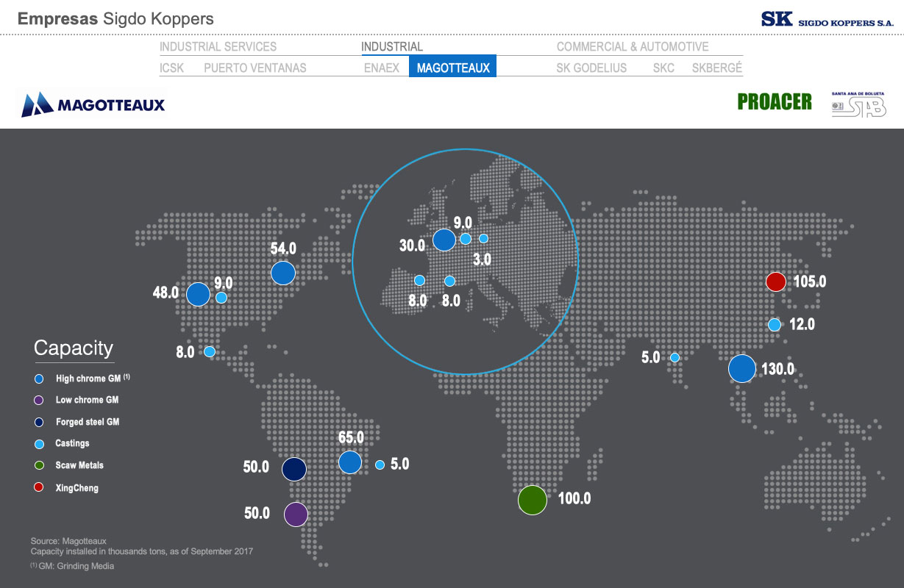Click the Brazil 5.0 castings dot
This screenshot has width=904, height=588.
pos(380,465)
